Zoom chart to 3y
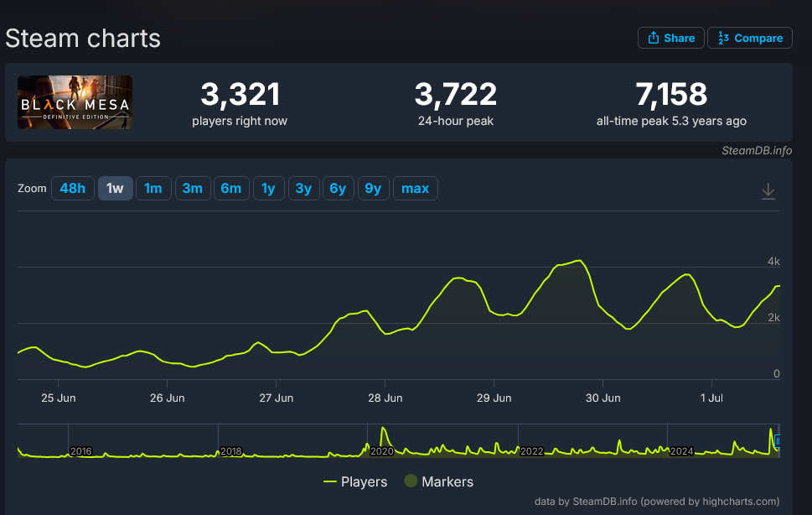The width and height of the screenshot is (812, 515). (x=303, y=188)
